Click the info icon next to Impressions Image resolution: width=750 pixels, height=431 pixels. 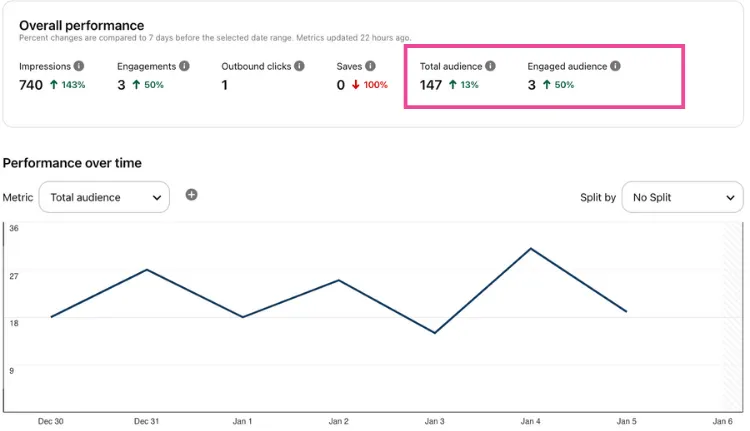pos(79,66)
